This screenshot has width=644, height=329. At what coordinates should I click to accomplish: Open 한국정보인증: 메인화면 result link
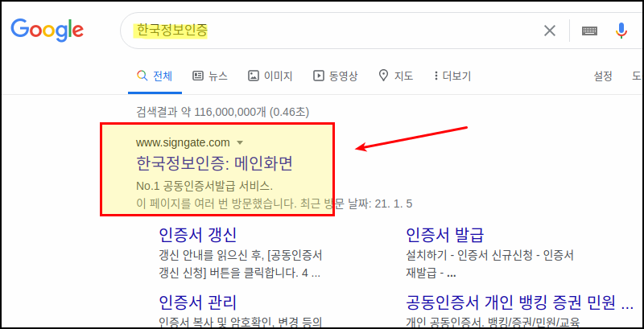click(x=214, y=164)
